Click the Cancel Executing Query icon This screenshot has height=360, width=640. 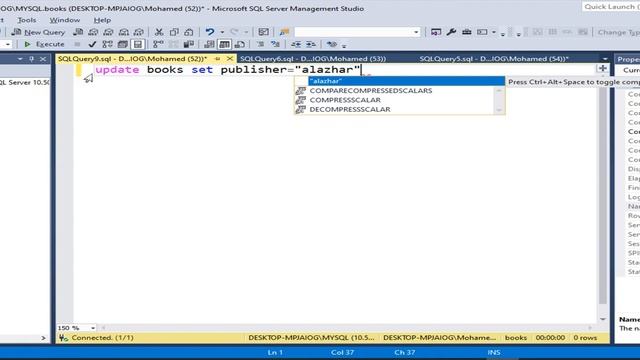(x=77, y=44)
